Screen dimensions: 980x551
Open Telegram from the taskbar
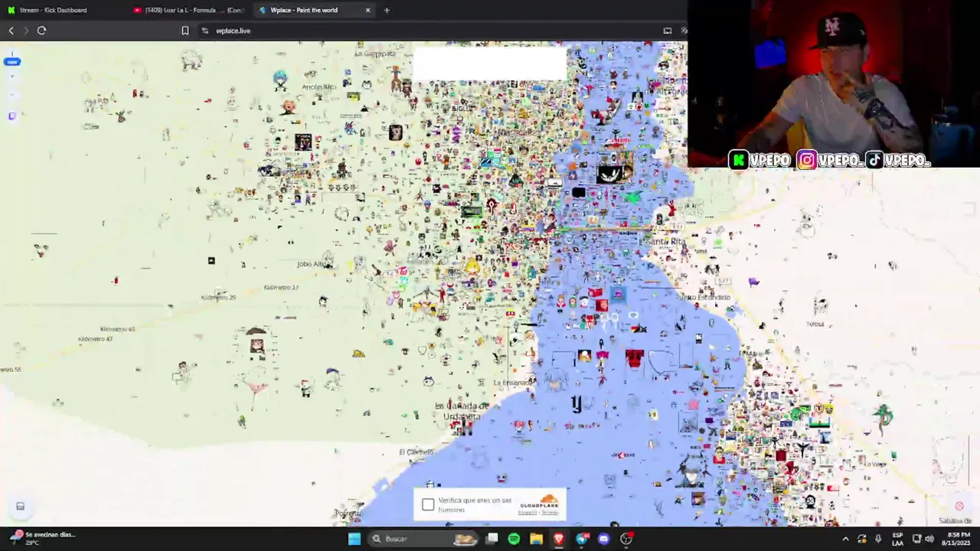click(582, 539)
